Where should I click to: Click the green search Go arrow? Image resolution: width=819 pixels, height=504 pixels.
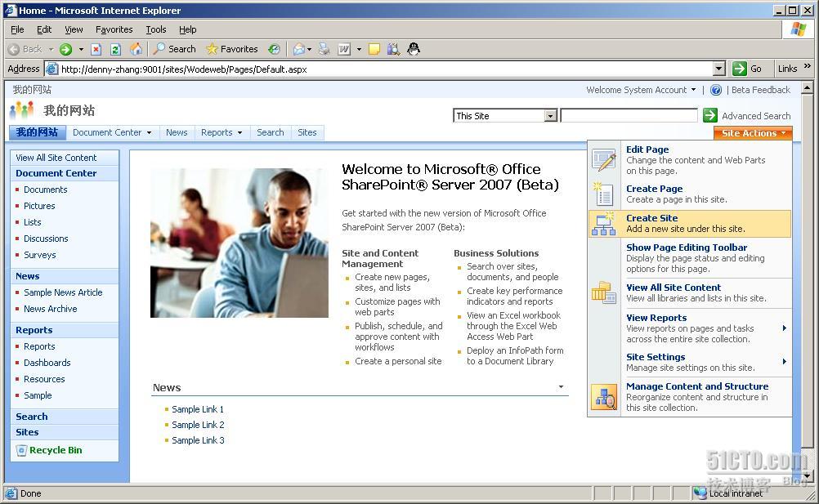709,115
